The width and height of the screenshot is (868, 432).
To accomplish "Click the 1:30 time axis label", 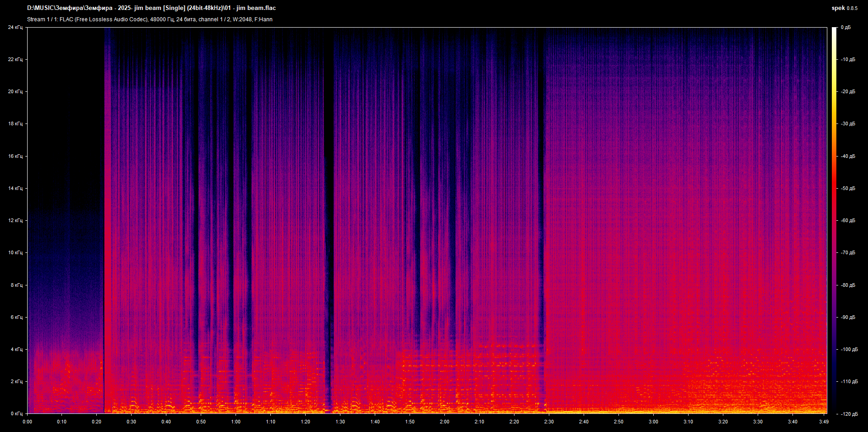I will tap(340, 422).
